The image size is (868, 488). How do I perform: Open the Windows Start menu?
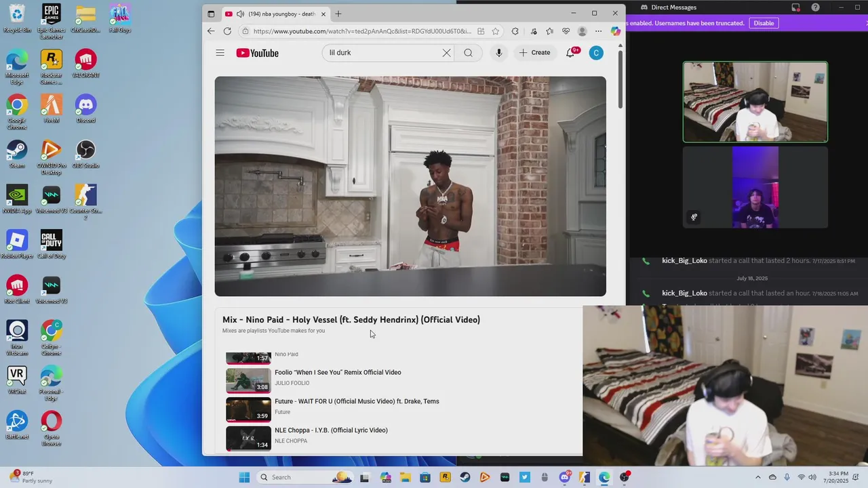pos(244,477)
